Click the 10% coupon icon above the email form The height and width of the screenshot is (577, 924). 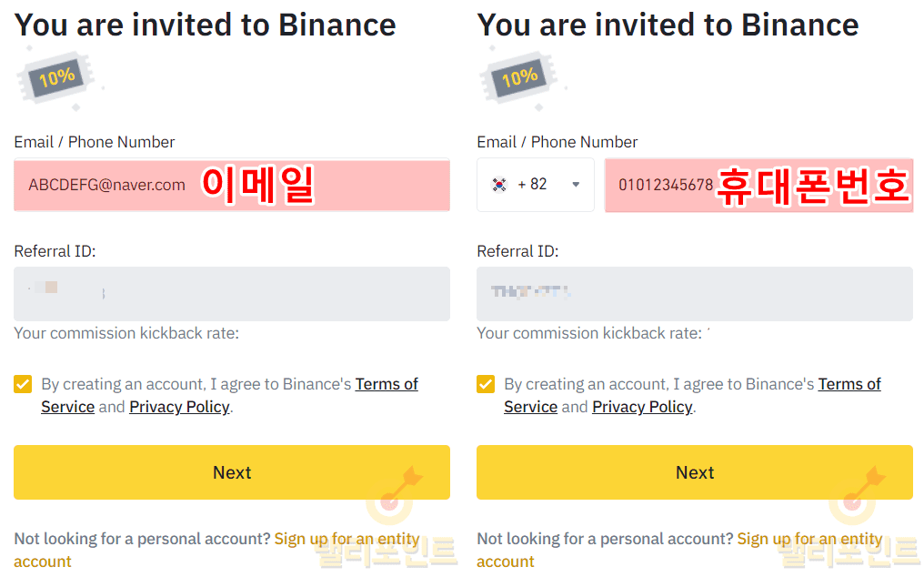pyautogui.click(x=56, y=79)
